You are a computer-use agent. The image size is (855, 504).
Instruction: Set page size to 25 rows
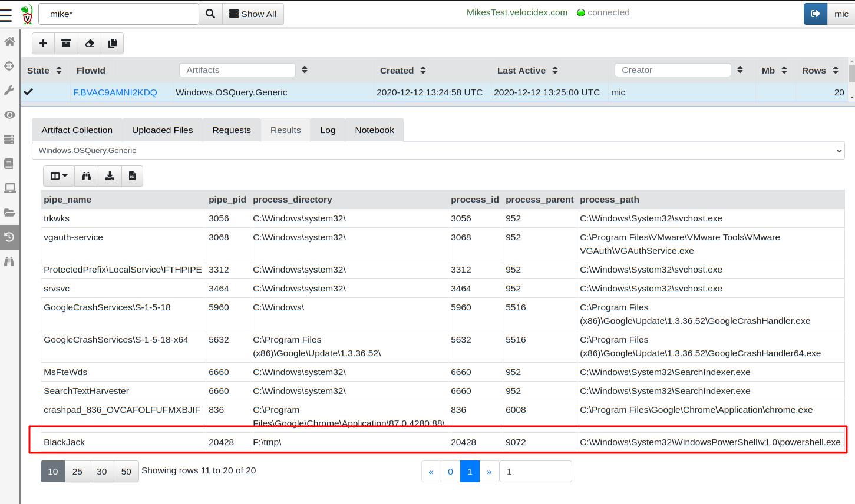77,472
